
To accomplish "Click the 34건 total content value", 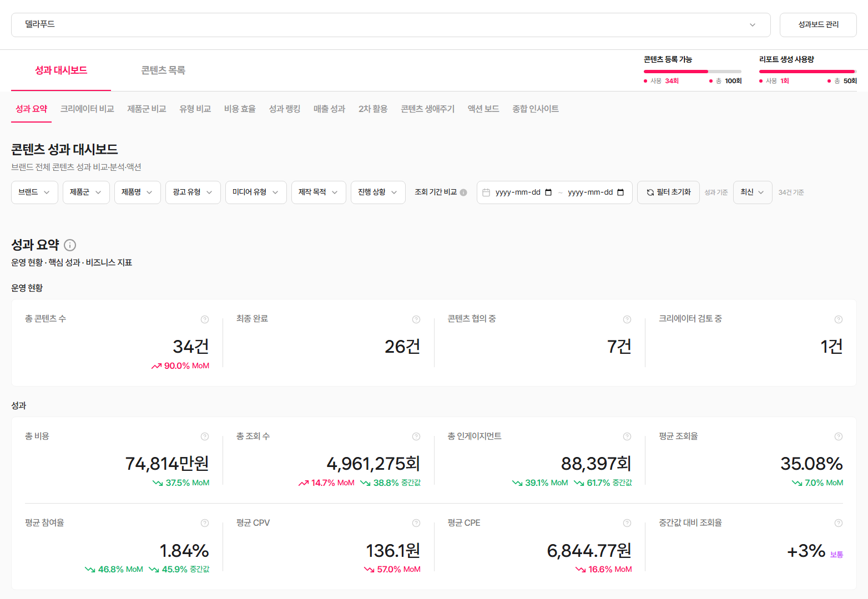I will click(x=191, y=347).
